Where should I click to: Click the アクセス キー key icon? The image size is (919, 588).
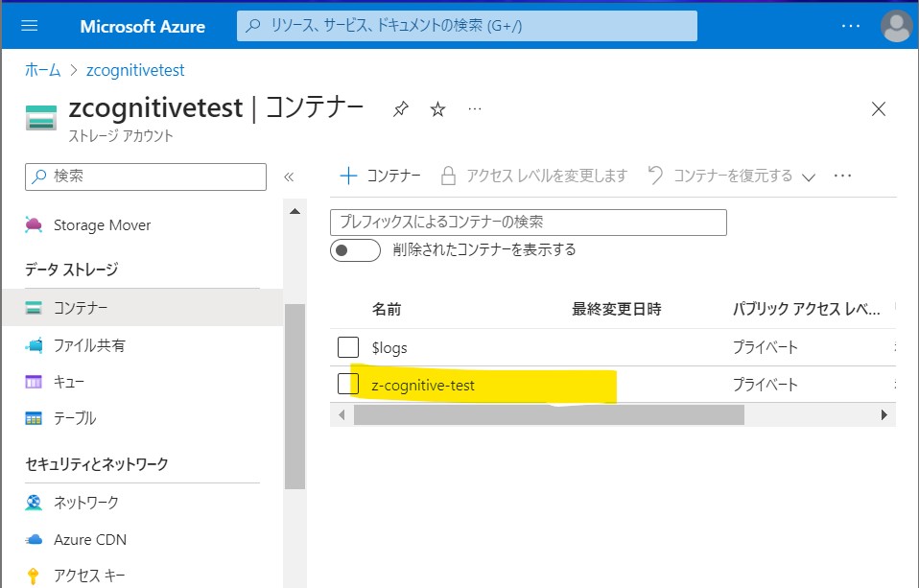(x=34, y=576)
